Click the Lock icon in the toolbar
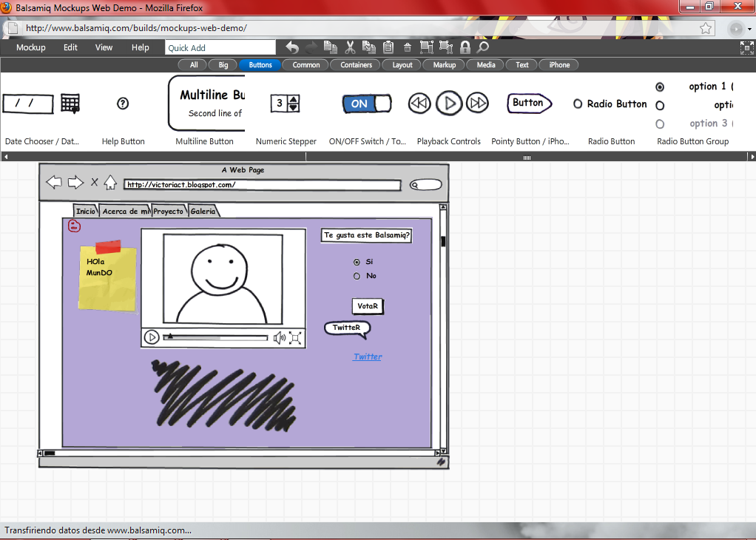The height and width of the screenshot is (540, 756). [465, 47]
